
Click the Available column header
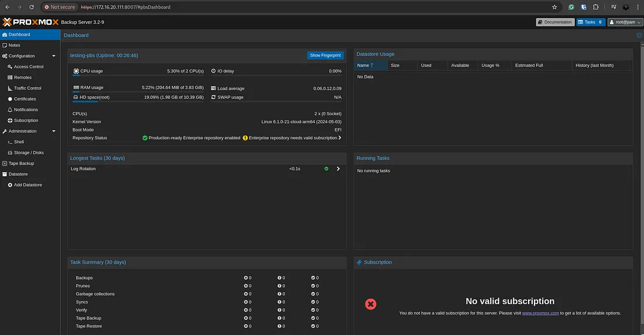[x=463, y=65]
